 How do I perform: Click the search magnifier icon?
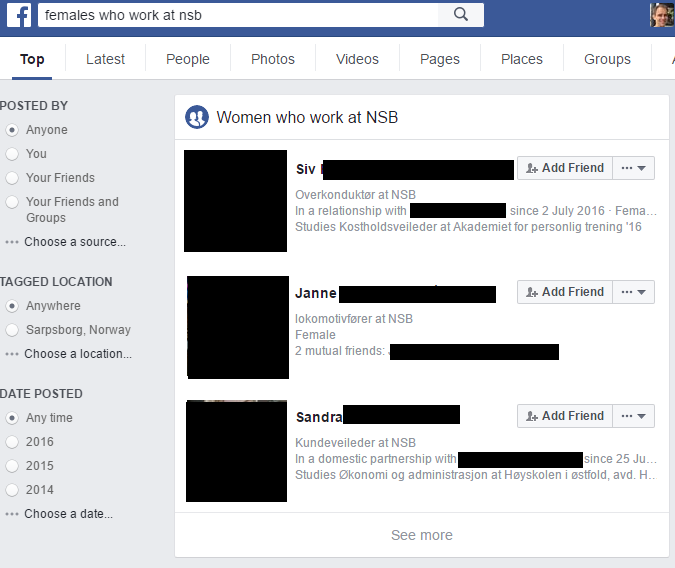pos(461,15)
